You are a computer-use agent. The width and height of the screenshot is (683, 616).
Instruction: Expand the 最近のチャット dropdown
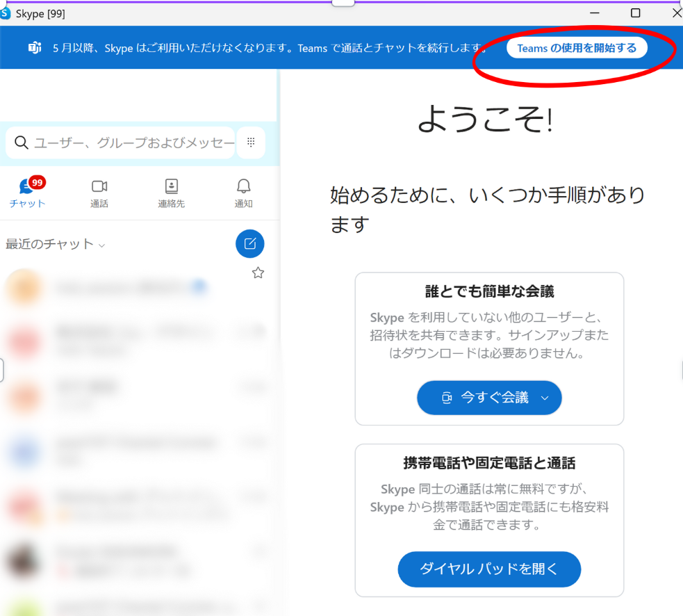click(55, 244)
